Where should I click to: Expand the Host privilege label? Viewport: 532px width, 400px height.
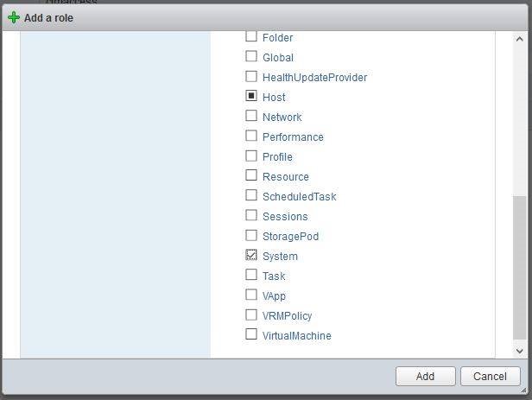click(274, 98)
